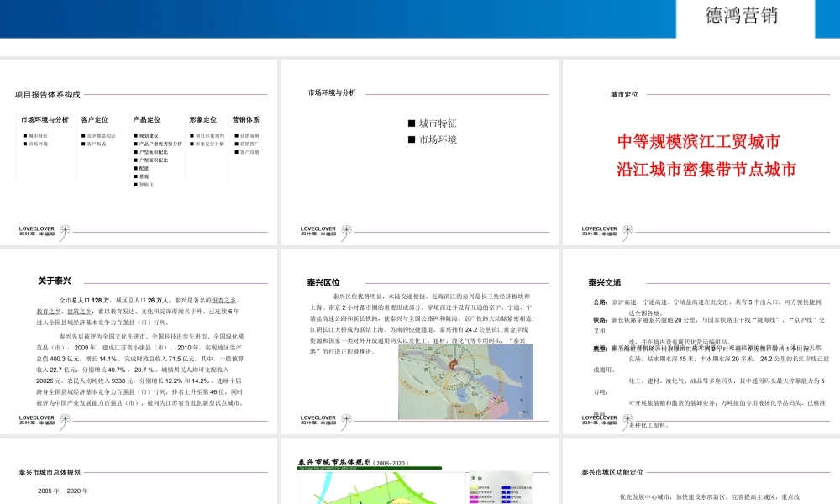
Task: Click the 泰兴市城市总体规划 heading at bottom left
Action: point(50,472)
